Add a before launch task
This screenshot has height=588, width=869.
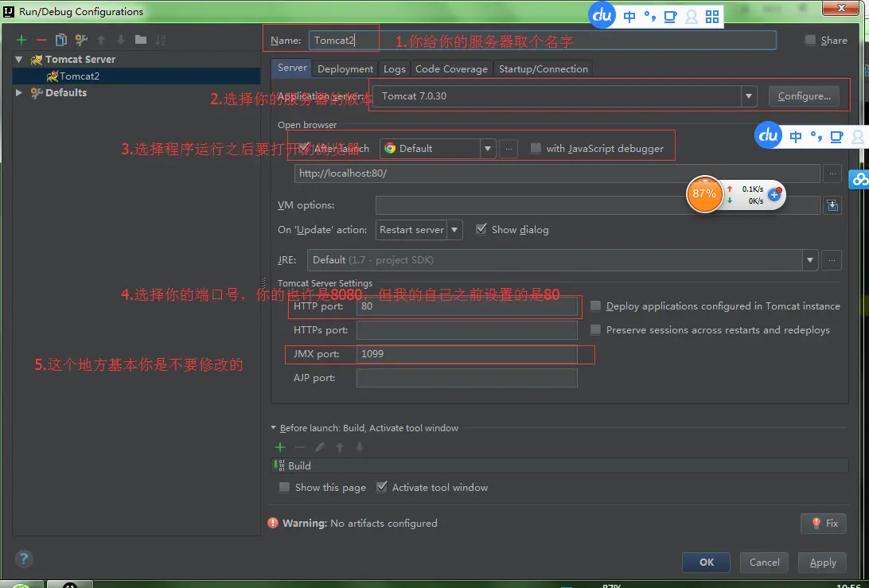pyautogui.click(x=280, y=447)
